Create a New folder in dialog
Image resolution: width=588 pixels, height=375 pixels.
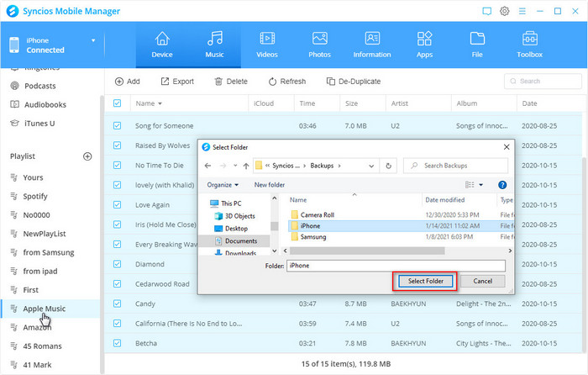click(270, 185)
